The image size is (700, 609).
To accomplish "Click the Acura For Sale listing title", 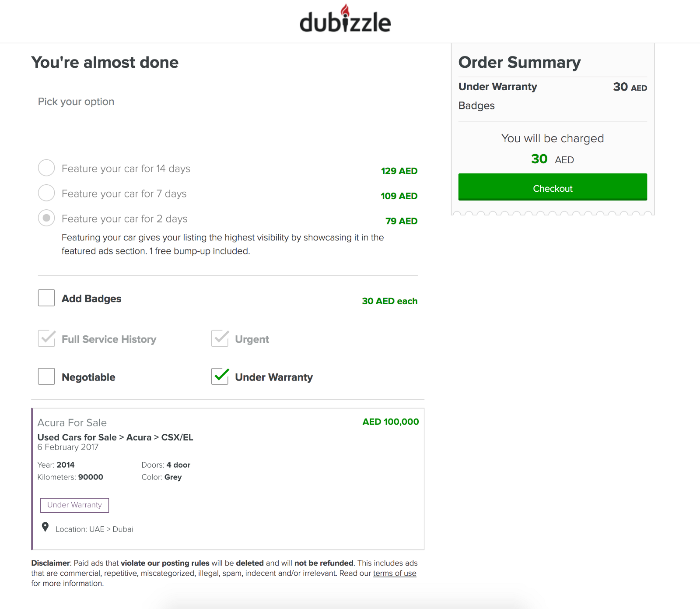I will point(72,422).
